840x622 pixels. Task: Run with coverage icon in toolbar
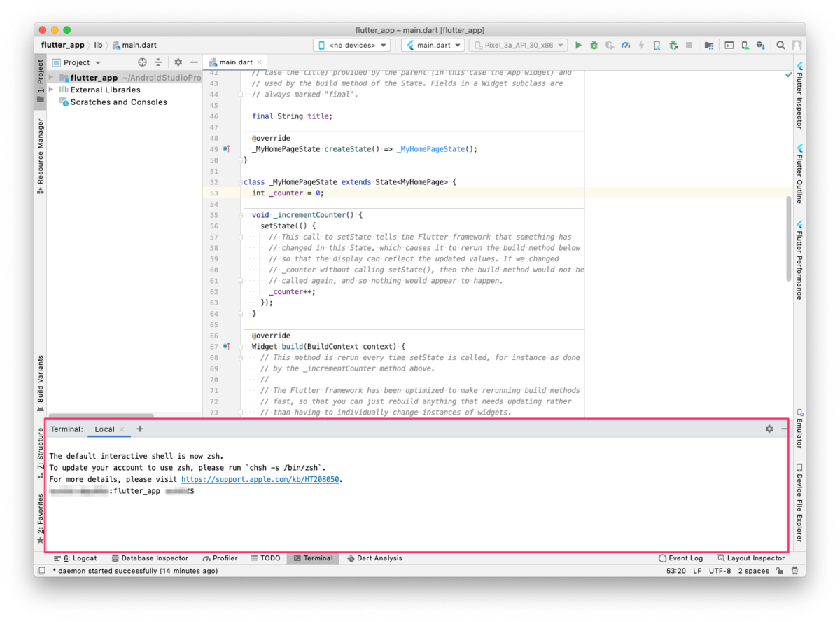click(610, 45)
